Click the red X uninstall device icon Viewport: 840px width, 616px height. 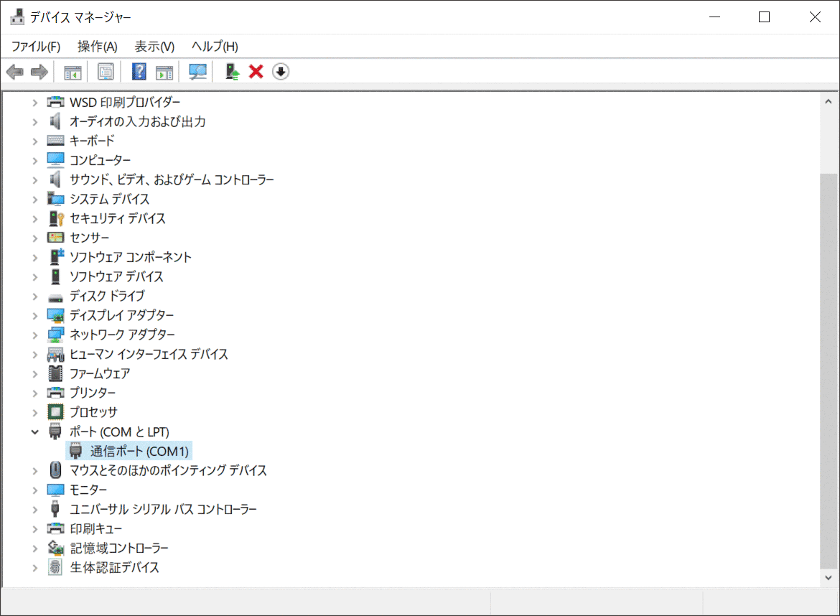pos(256,72)
